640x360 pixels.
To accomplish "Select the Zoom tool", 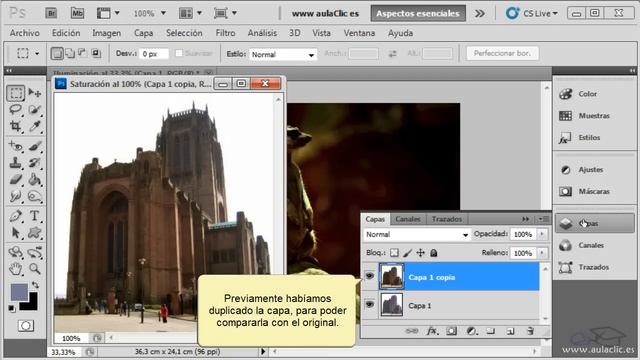I will pos(35,269).
